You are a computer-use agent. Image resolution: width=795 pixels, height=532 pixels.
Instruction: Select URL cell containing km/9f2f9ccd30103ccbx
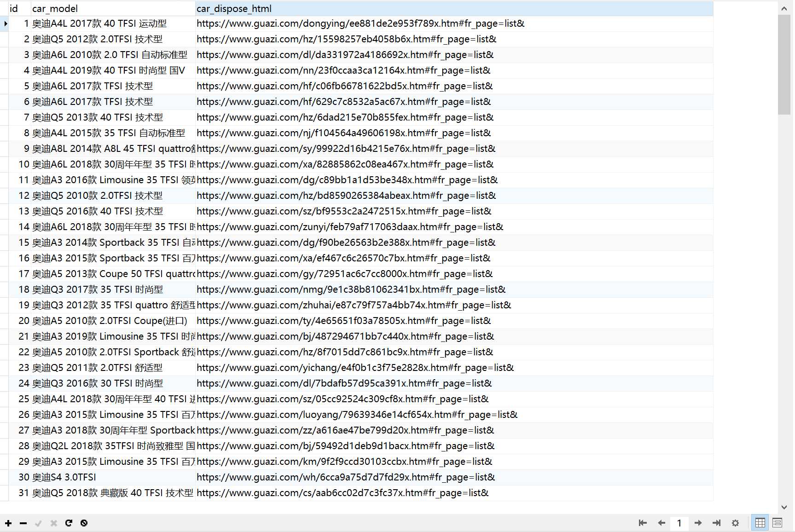(x=454, y=462)
